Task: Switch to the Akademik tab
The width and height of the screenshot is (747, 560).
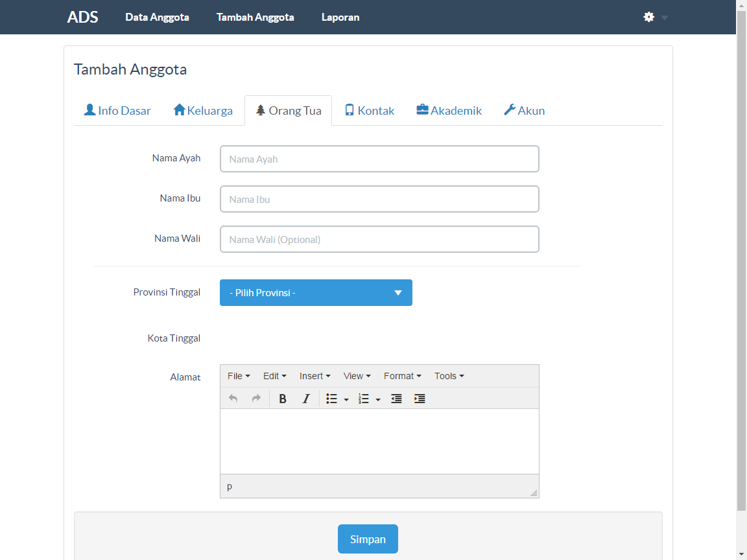Action: (x=449, y=111)
